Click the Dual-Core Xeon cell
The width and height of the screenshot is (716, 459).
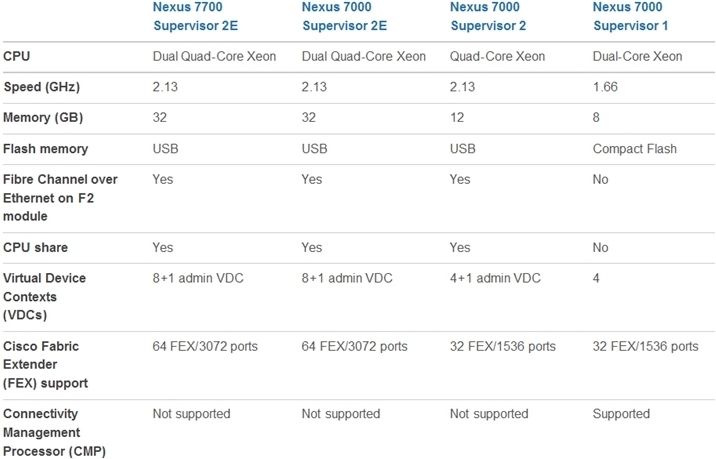click(637, 56)
